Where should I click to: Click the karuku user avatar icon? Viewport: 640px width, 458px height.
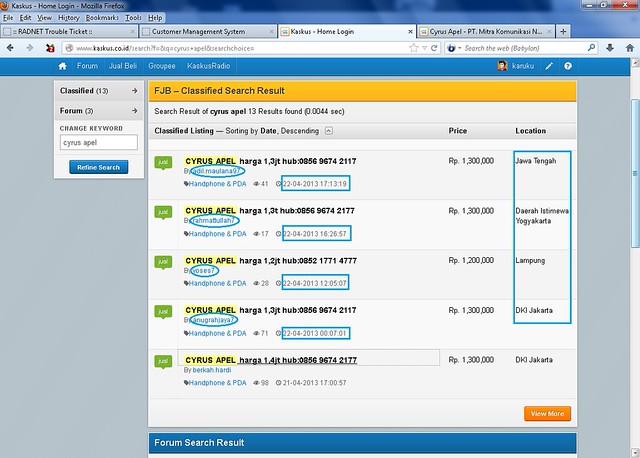coord(501,66)
